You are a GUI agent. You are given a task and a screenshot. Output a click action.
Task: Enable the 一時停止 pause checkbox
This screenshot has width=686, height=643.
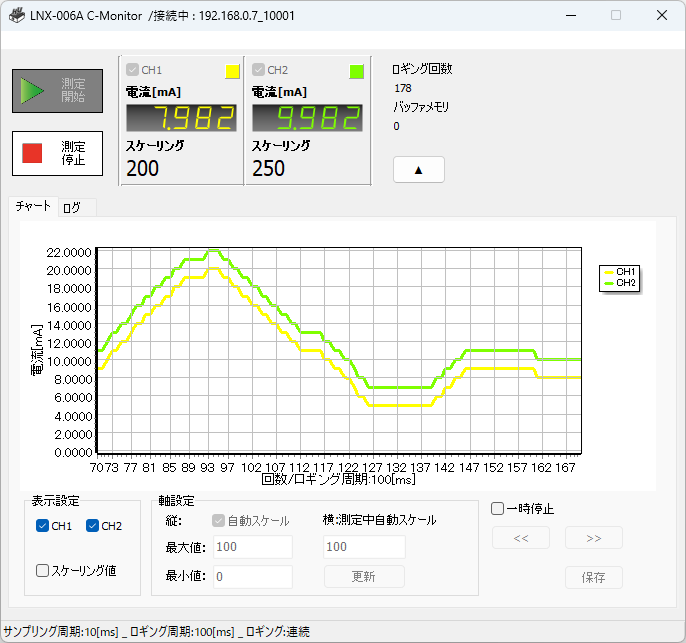point(498,508)
